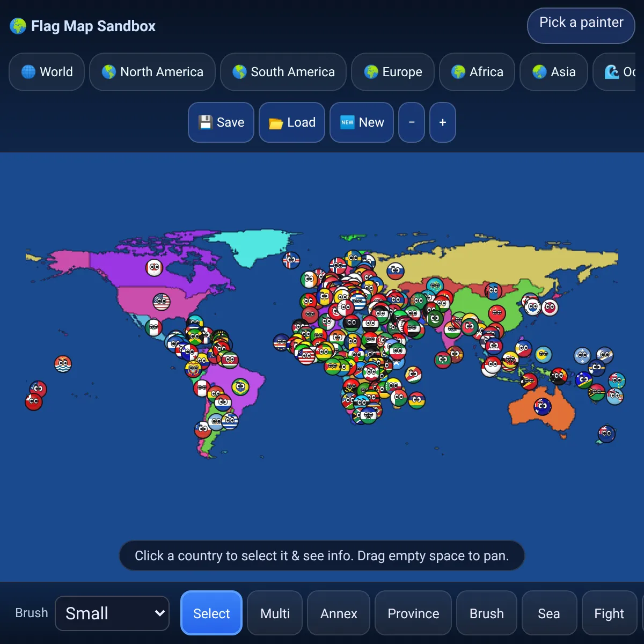Open the Load map menu

tap(292, 122)
